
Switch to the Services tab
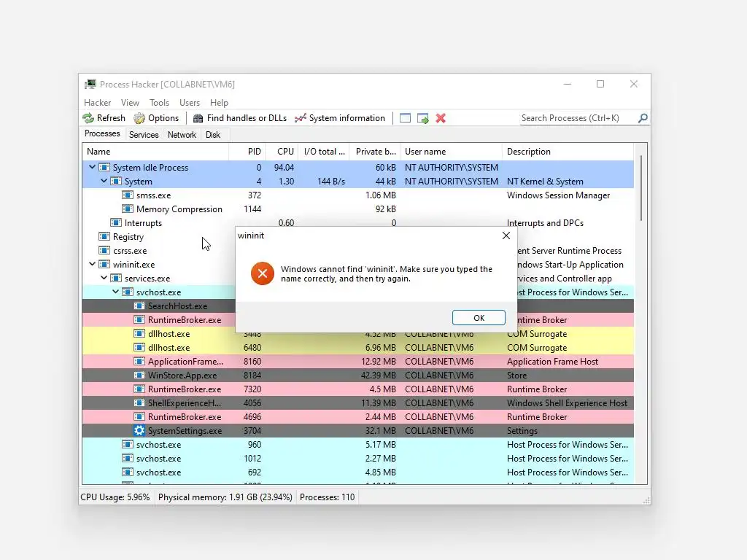tap(144, 135)
